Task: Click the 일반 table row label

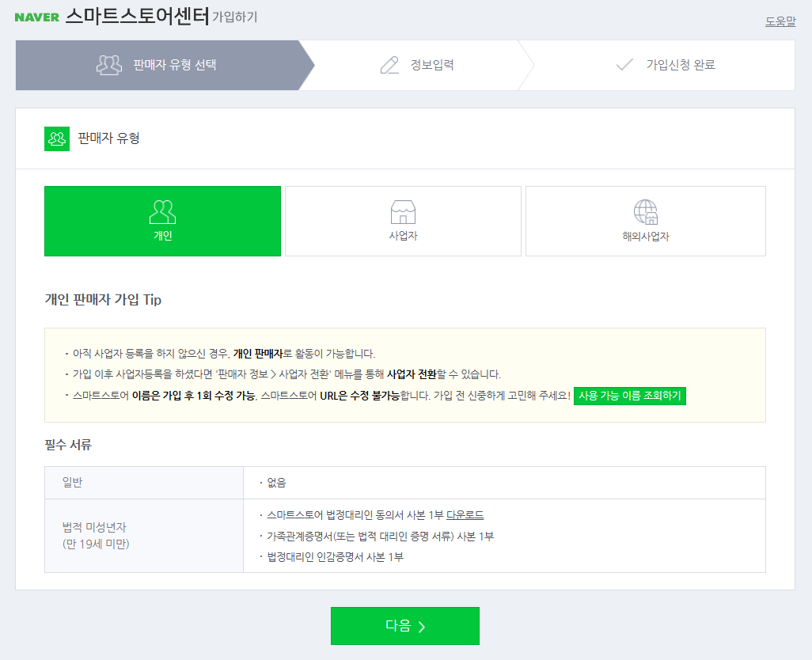Action: click(x=73, y=483)
